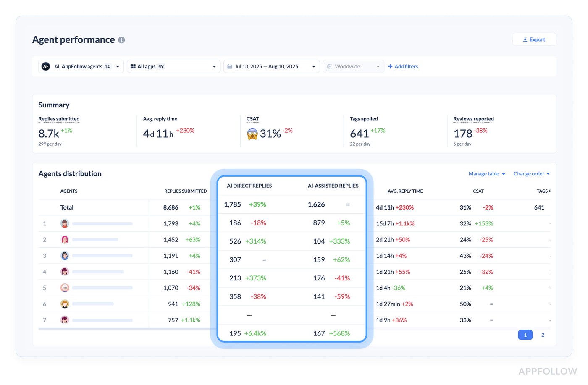Select page 1 in pagination

[525, 335]
